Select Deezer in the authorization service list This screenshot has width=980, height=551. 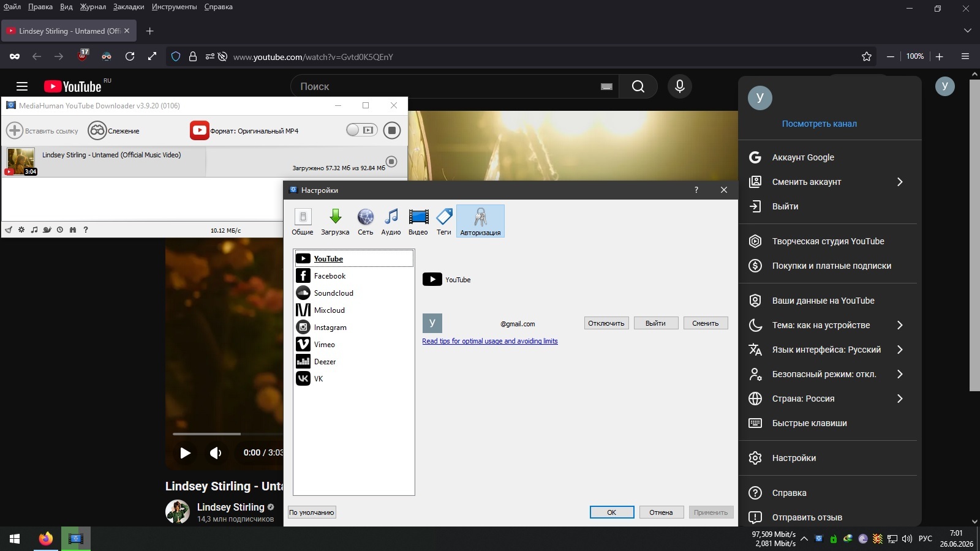354,362
